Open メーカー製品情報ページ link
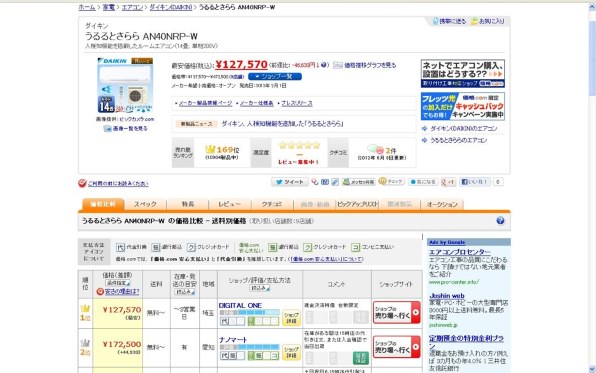 [x=205, y=103]
